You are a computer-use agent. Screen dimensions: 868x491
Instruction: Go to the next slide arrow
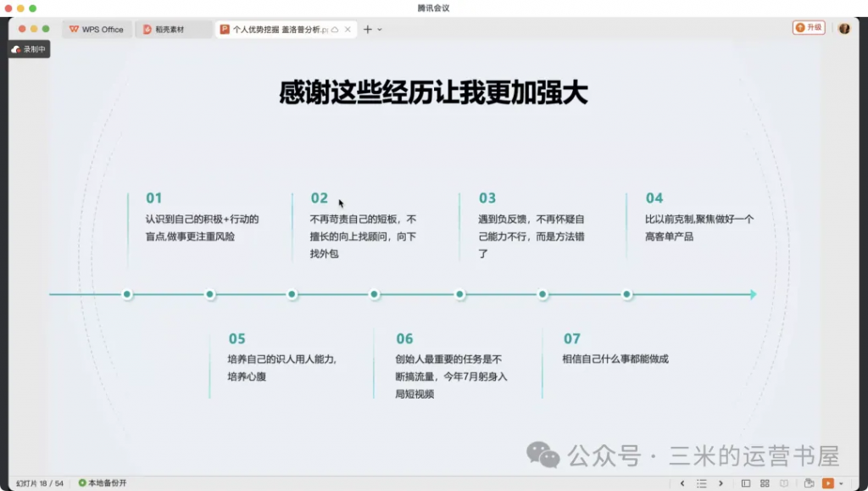click(720, 483)
